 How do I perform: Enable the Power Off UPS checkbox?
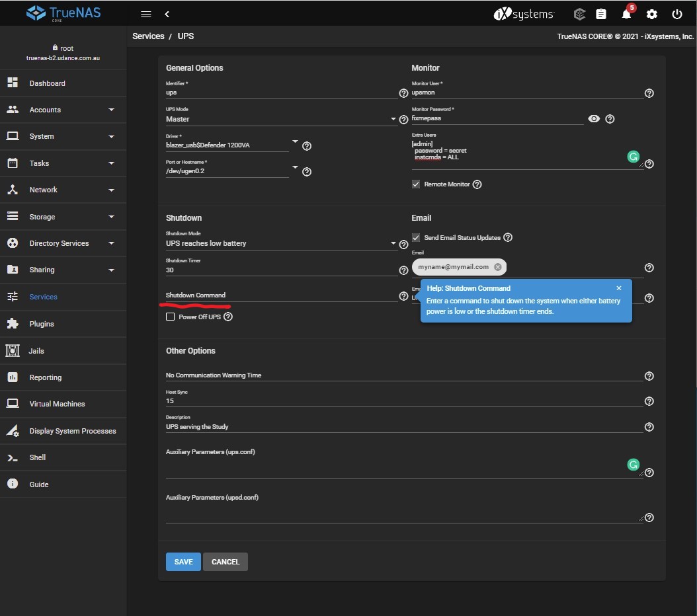[171, 317]
